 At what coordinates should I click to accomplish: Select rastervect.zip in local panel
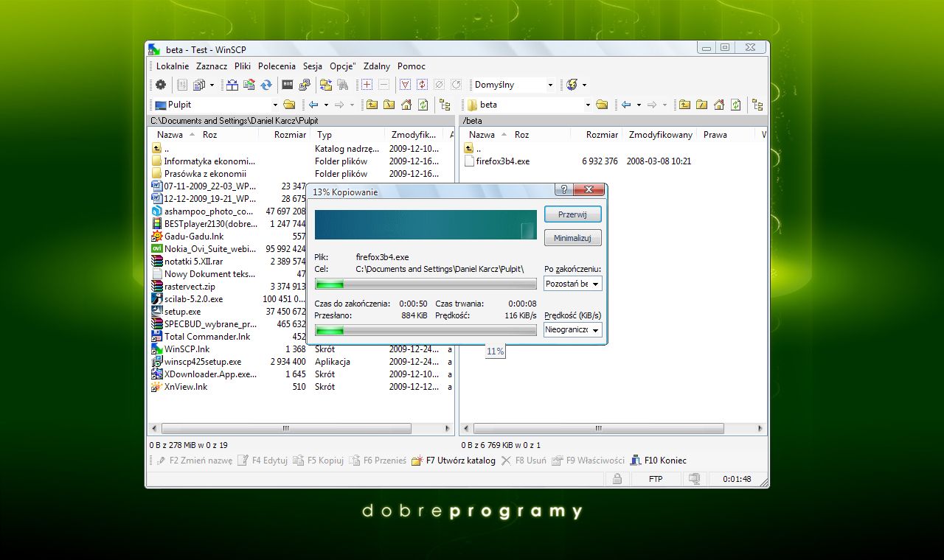tap(190, 287)
